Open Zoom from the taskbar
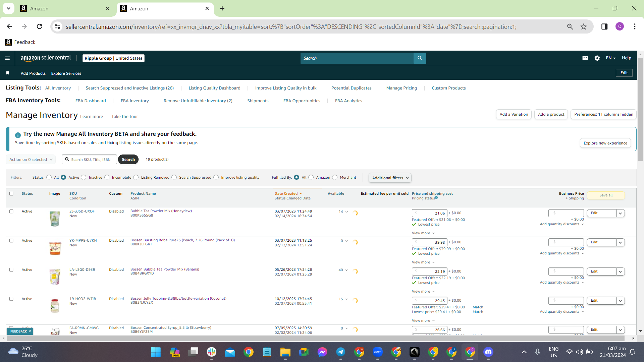This screenshot has height=362, width=644. [x=378, y=352]
